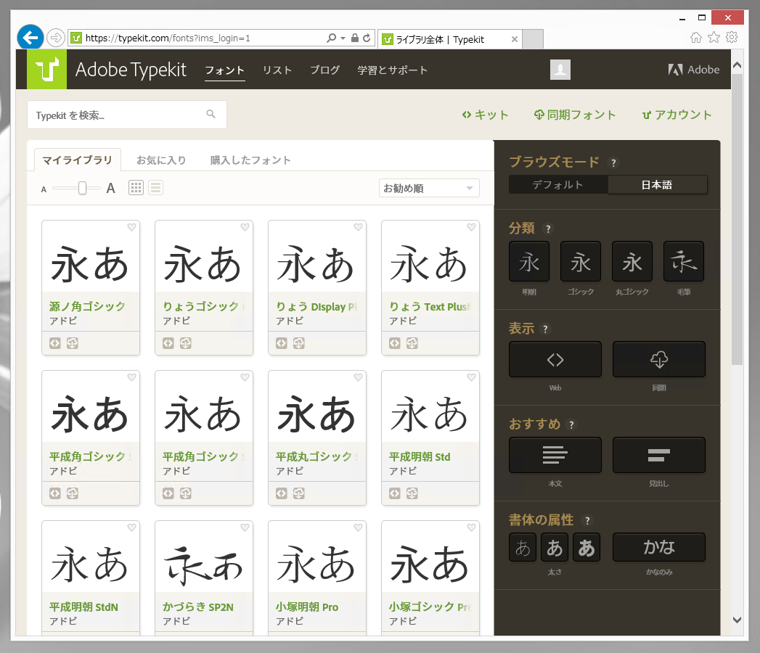760x653 pixels.
Task: Show help for ブラウズモード question mark
Action: pyautogui.click(x=614, y=163)
